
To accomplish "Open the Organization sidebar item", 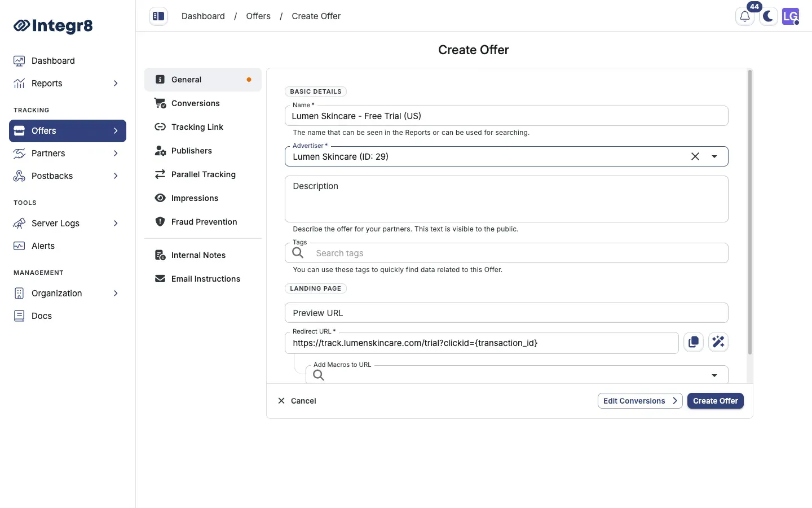I will point(68,294).
